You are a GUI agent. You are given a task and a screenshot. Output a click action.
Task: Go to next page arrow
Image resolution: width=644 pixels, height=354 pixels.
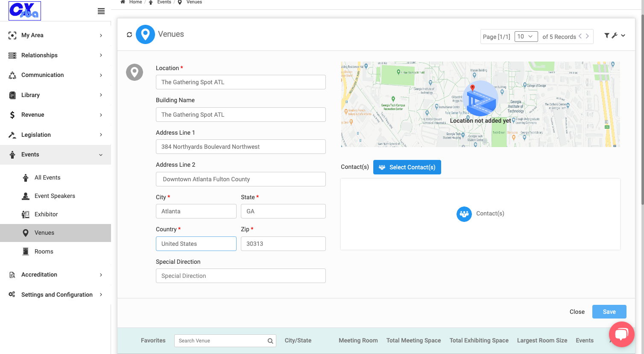(587, 36)
